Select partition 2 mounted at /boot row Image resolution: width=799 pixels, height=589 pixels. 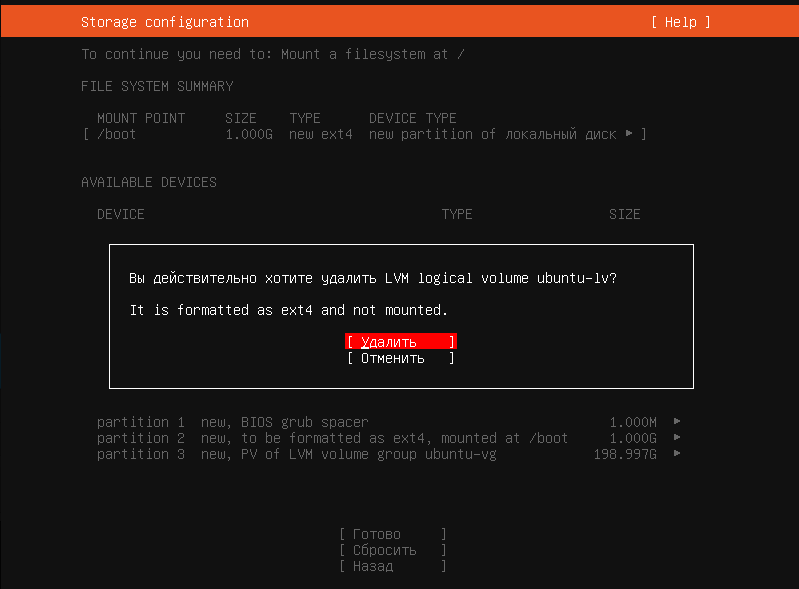tap(388, 438)
